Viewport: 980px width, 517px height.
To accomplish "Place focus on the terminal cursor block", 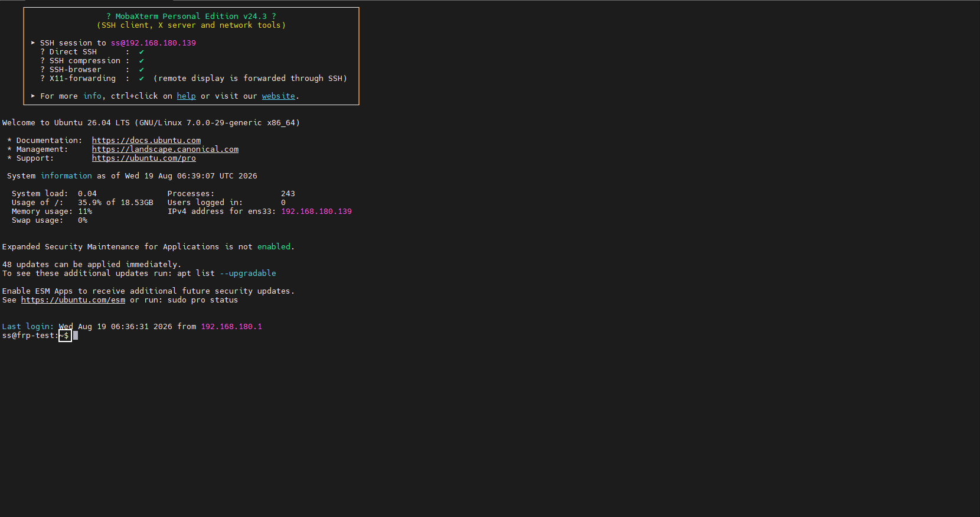I will click(x=76, y=336).
